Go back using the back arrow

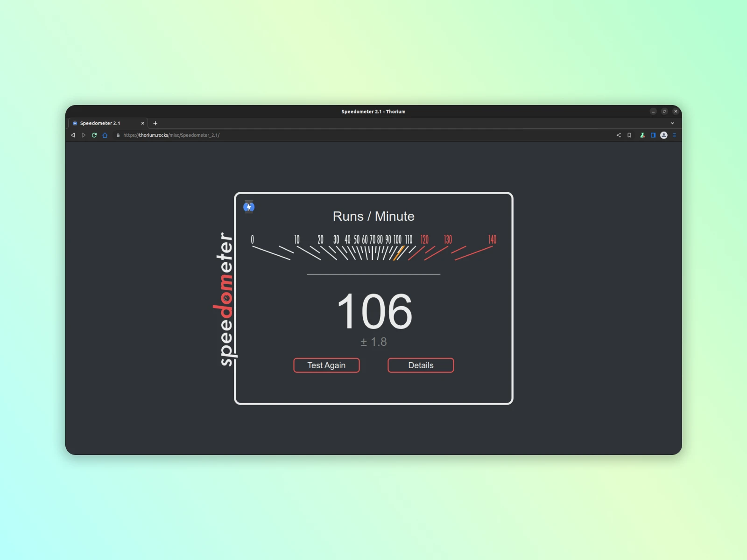pos(73,135)
